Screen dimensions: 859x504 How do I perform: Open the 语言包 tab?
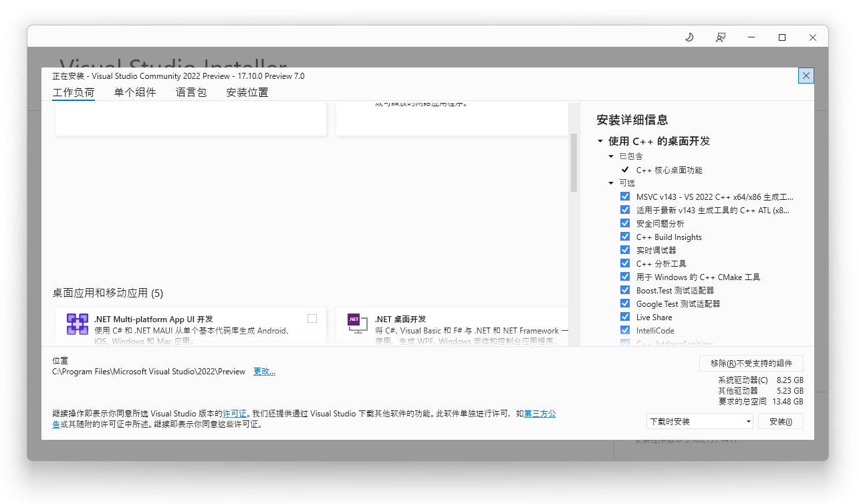(x=191, y=93)
